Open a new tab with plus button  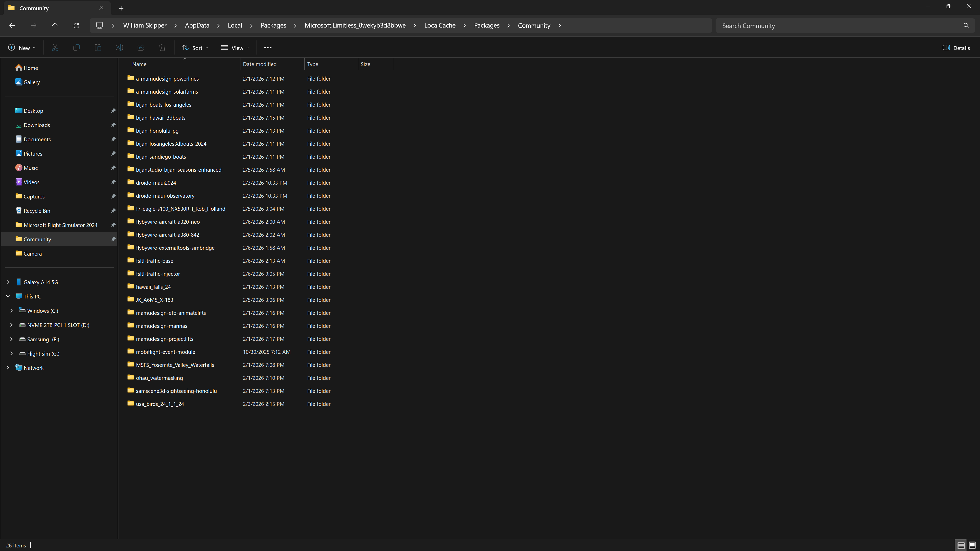pyautogui.click(x=121, y=8)
